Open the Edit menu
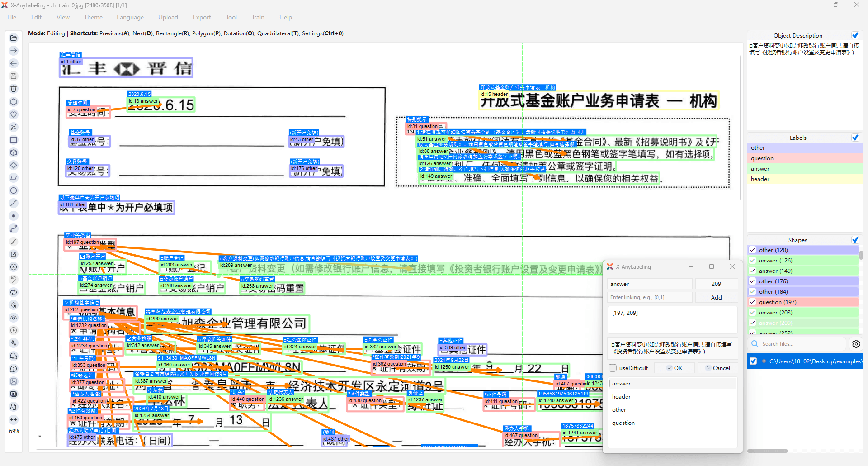 [x=36, y=17]
